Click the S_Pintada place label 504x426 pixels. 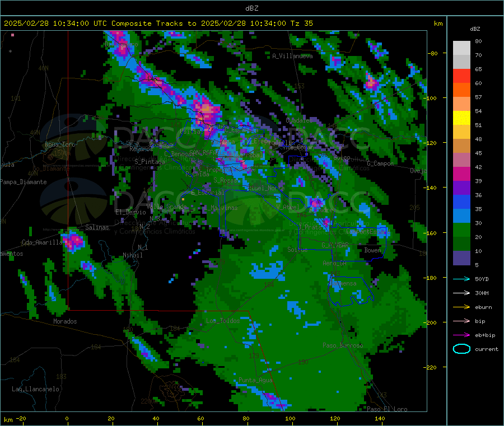[150, 162]
